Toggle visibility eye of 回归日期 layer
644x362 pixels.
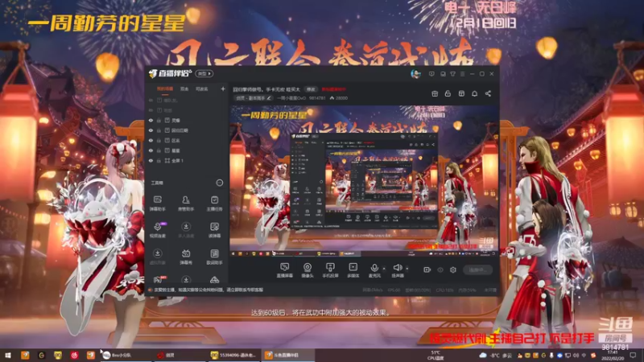[x=151, y=130]
